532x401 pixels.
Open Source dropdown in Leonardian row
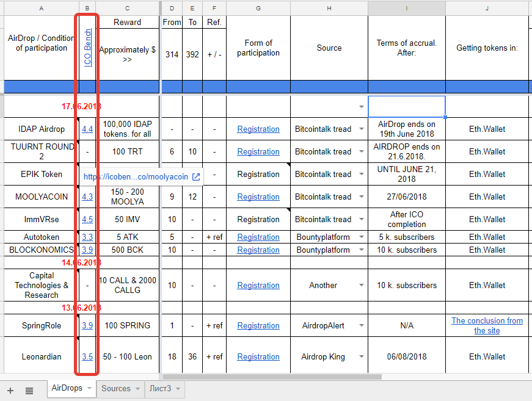pos(362,356)
